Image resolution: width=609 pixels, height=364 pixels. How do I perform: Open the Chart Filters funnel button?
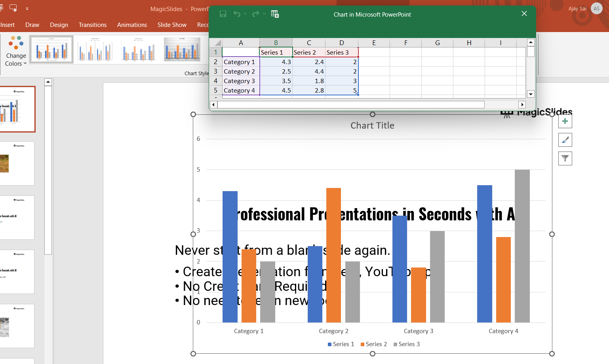pyautogui.click(x=565, y=159)
